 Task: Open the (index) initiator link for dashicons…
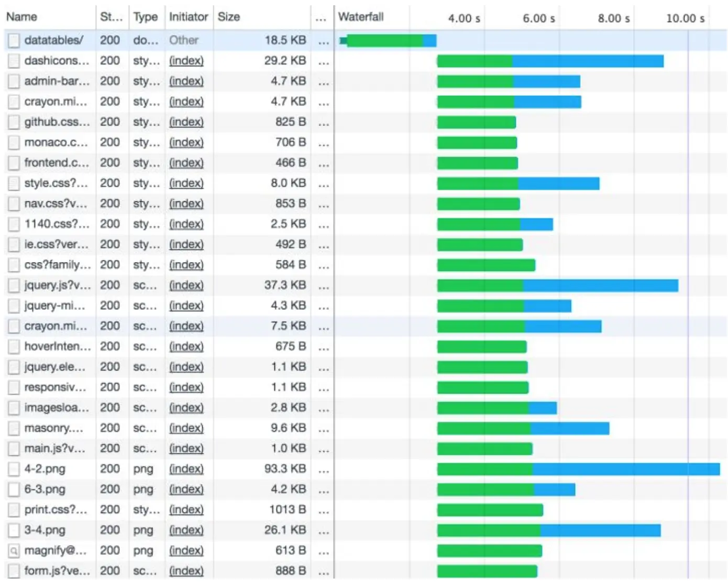pos(186,61)
